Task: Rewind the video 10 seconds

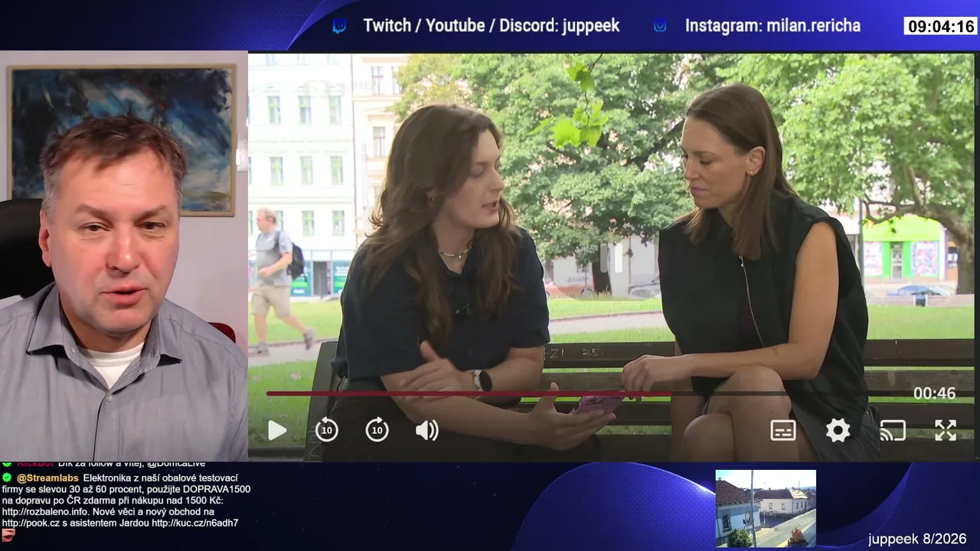Action: click(x=327, y=429)
